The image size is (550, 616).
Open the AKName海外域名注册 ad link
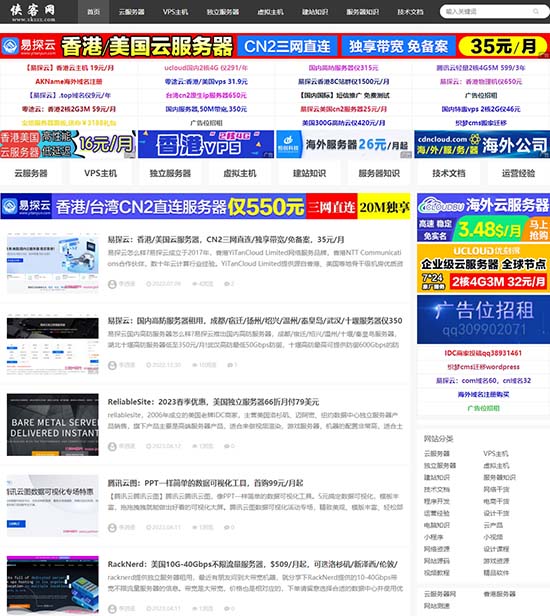point(69,82)
